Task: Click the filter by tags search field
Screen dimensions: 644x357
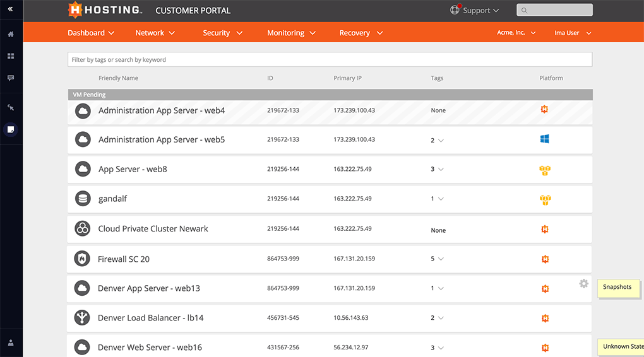Action: pos(330,60)
